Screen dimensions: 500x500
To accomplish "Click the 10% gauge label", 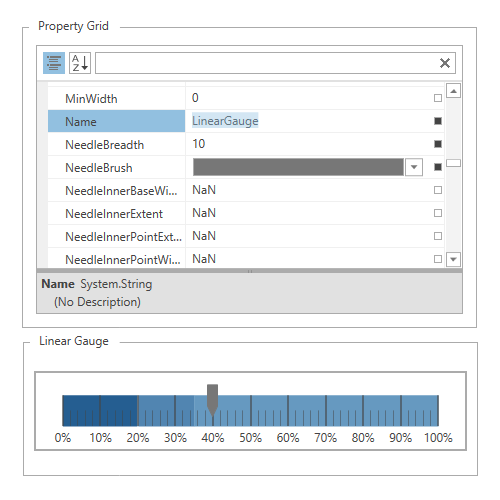I will click(100, 437).
